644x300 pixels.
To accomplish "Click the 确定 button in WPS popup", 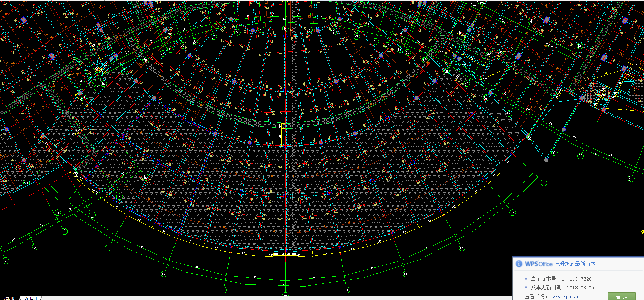I will point(621,297).
